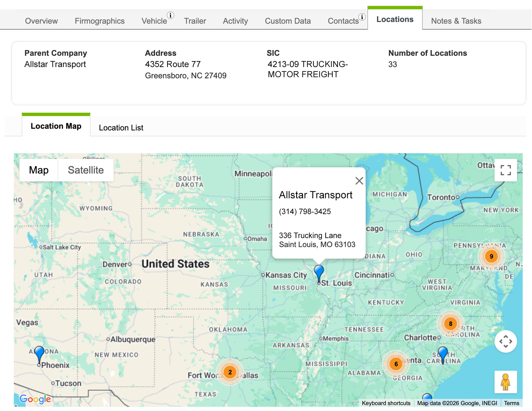Expand the cluster of 8 in North Carolina
The image size is (532, 411).
tap(450, 324)
